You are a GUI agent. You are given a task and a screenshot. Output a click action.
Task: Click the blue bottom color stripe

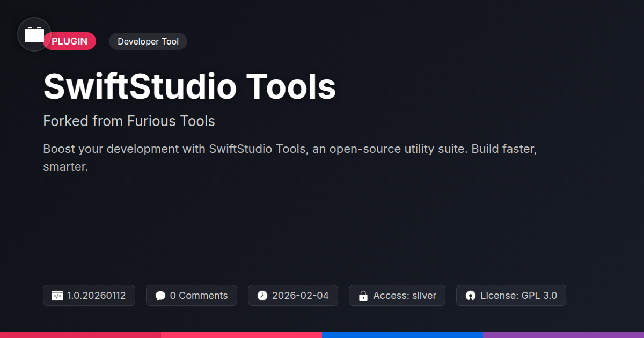(x=402, y=335)
